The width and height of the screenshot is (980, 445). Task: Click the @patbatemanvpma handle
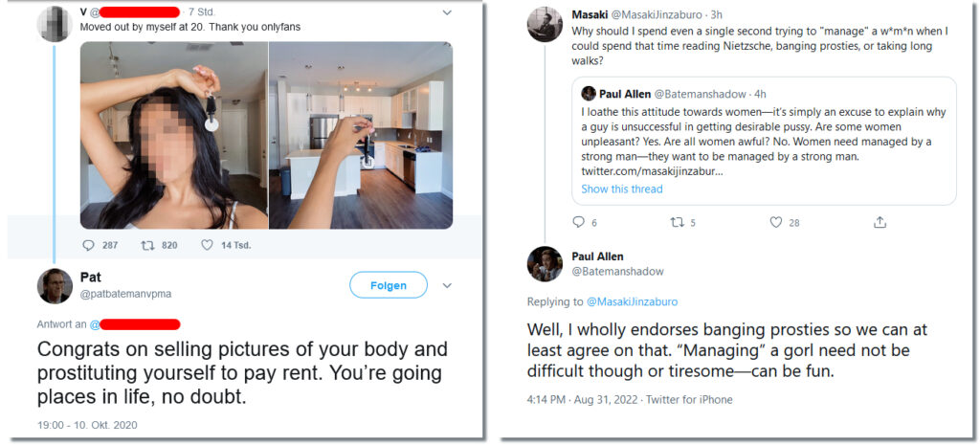(125, 293)
